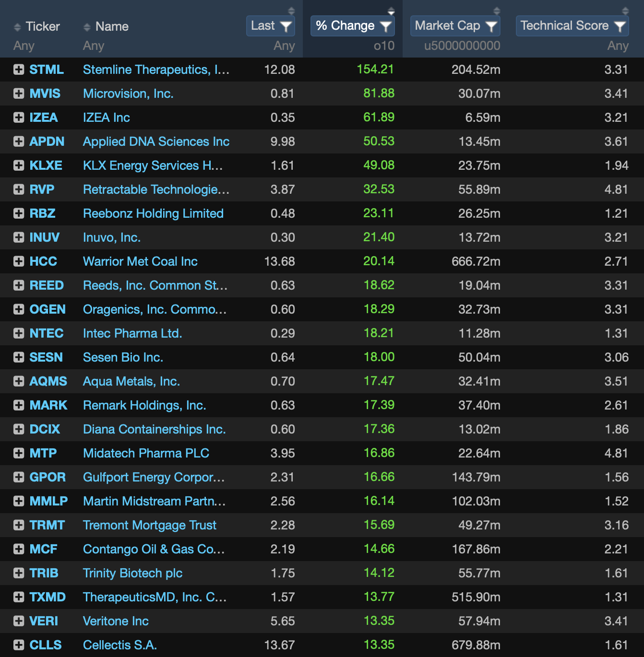Click the MMLP row plus icon
The width and height of the screenshot is (644, 657).
pos(19,501)
